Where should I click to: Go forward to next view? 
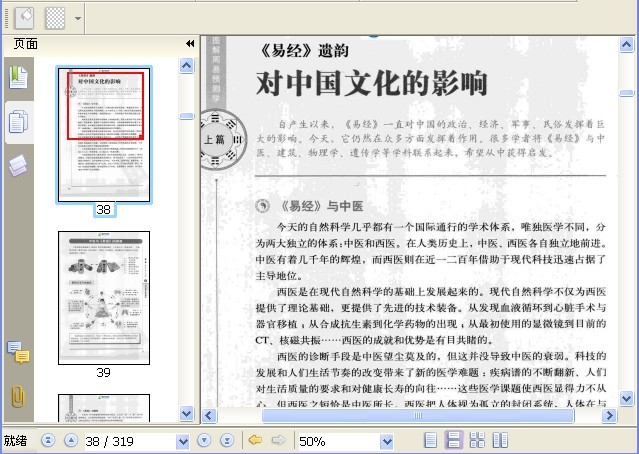click(x=279, y=440)
